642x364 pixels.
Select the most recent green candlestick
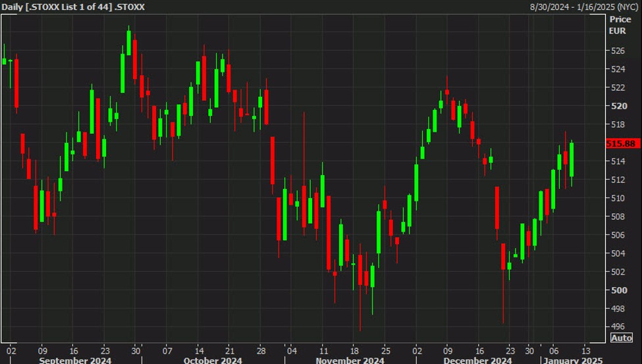pos(572,159)
